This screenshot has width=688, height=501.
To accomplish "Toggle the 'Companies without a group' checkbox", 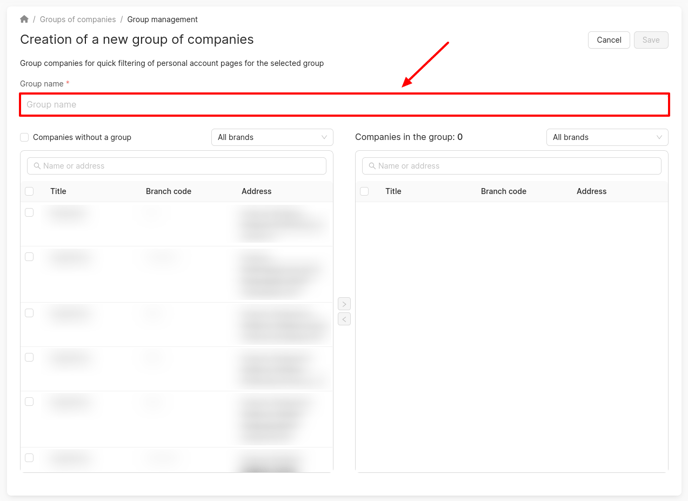I will [x=25, y=138].
